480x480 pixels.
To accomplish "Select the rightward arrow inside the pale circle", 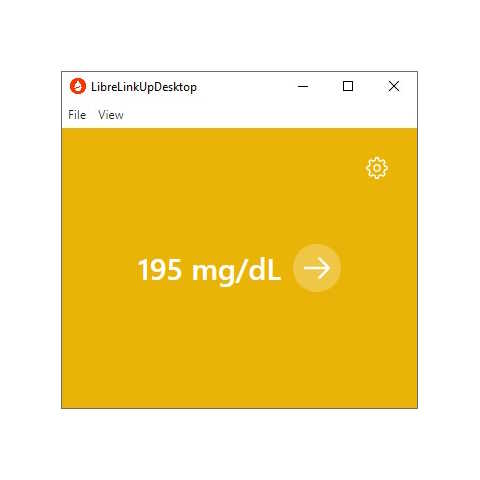I will point(317,268).
